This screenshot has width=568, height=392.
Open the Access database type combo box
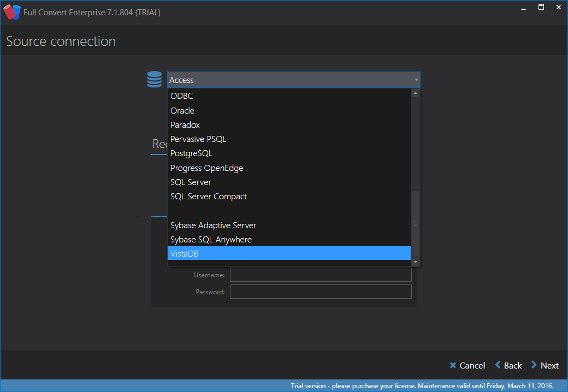coord(293,80)
